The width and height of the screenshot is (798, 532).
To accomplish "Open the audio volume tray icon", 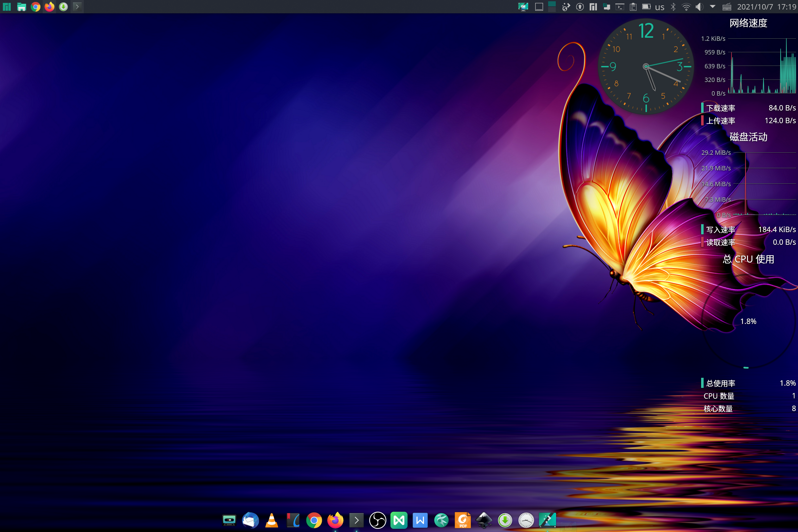I will pyautogui.click(x=699, y=7).
